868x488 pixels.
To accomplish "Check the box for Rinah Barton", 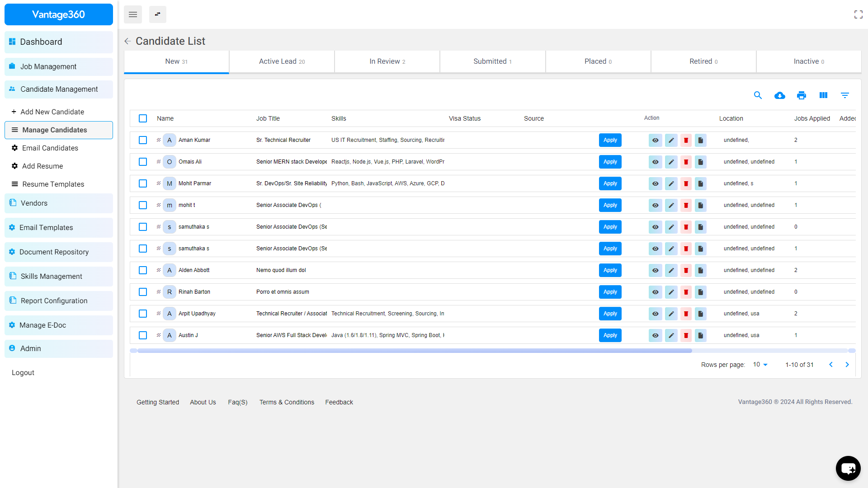I will click(143, 292).
